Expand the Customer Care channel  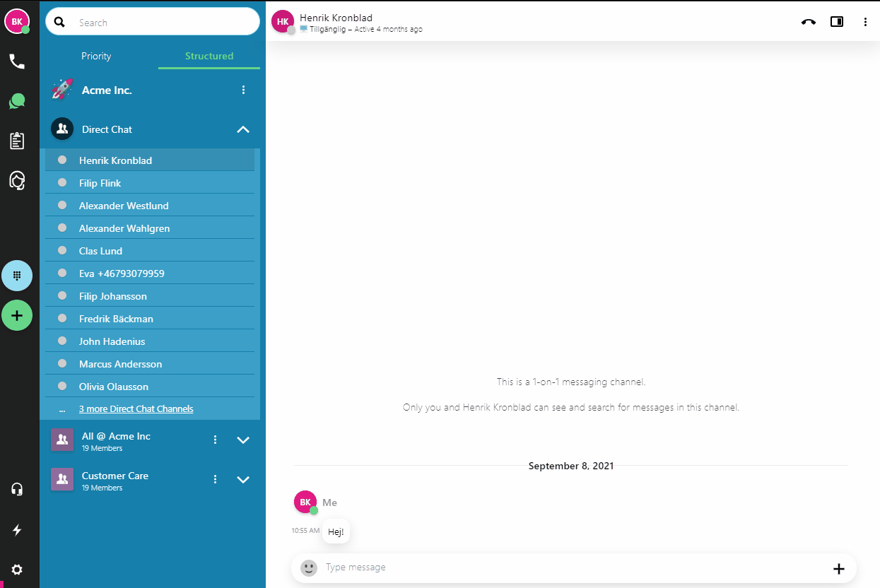pyautogui.click(x=243, y=479)
